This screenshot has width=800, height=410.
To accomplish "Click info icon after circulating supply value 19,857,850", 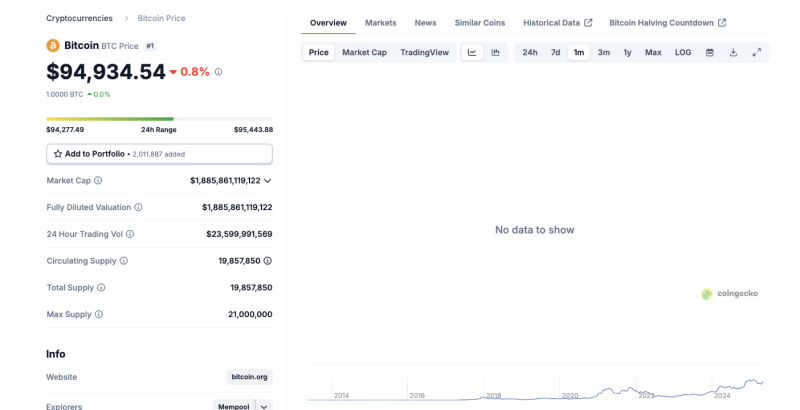I will [267, 261].
